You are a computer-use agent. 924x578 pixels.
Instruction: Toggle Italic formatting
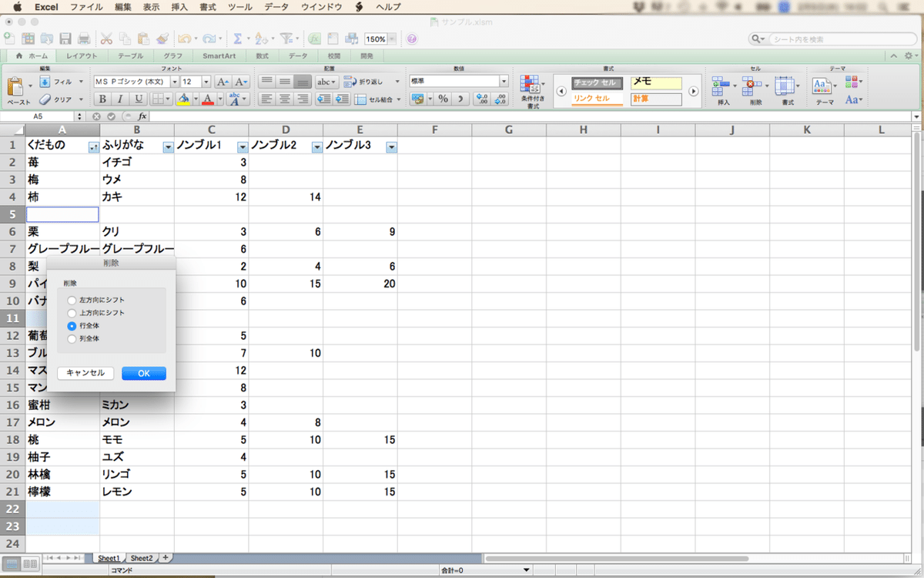pos(120,99)
